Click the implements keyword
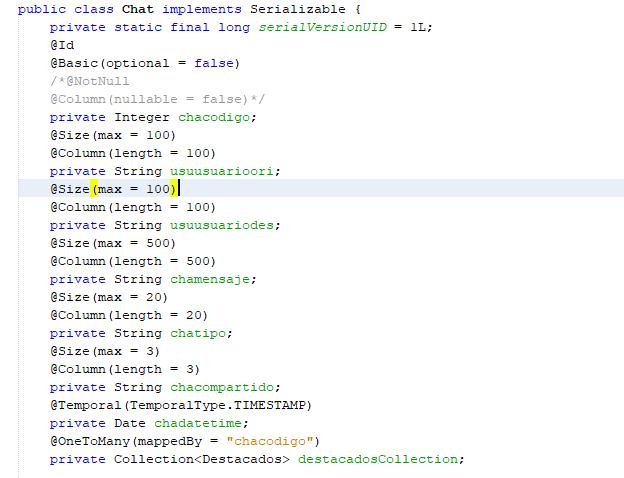 point(202,9)
